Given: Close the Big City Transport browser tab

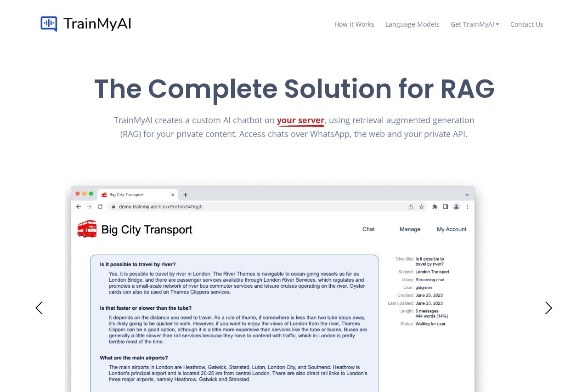Looking at the screenshot, I should pyautogui.click(x=173, y=195).
